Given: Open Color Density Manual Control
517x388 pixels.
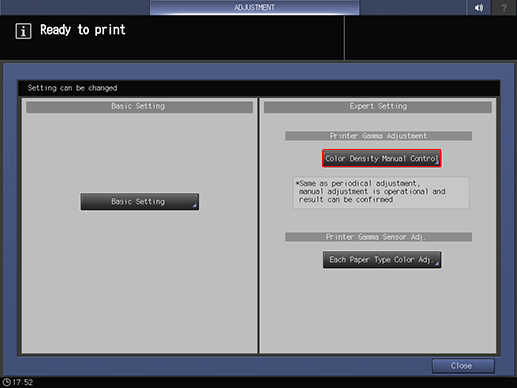Looking at the screenshot, I should (x=382, y=158).
